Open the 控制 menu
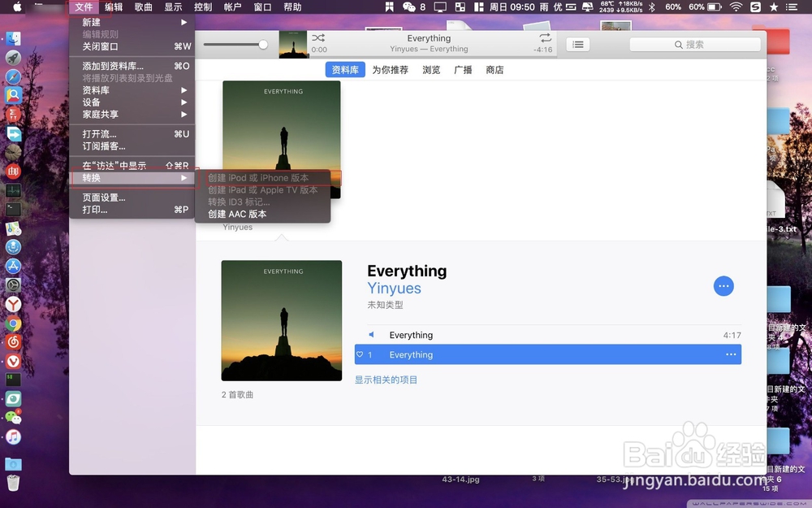 point(203,7)
